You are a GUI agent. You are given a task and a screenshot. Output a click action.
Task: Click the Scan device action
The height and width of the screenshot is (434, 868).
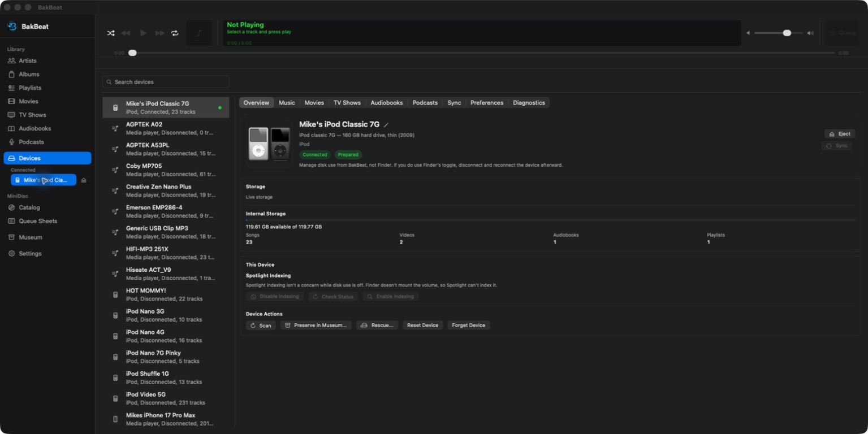(261, 325)
